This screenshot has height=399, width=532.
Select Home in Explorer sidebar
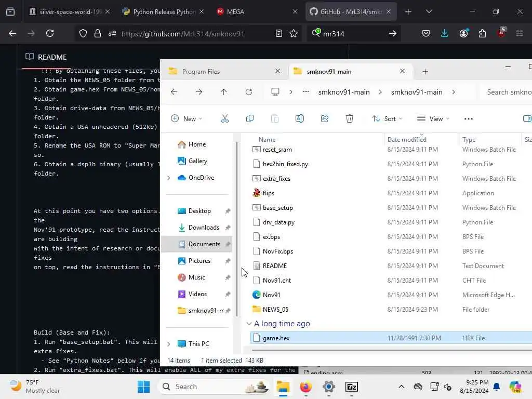point(197,144)
